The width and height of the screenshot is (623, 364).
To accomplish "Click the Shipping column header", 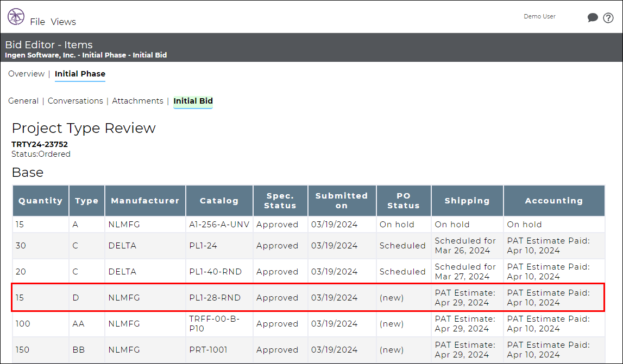I will pyautogui.click(x=467, y=201).
